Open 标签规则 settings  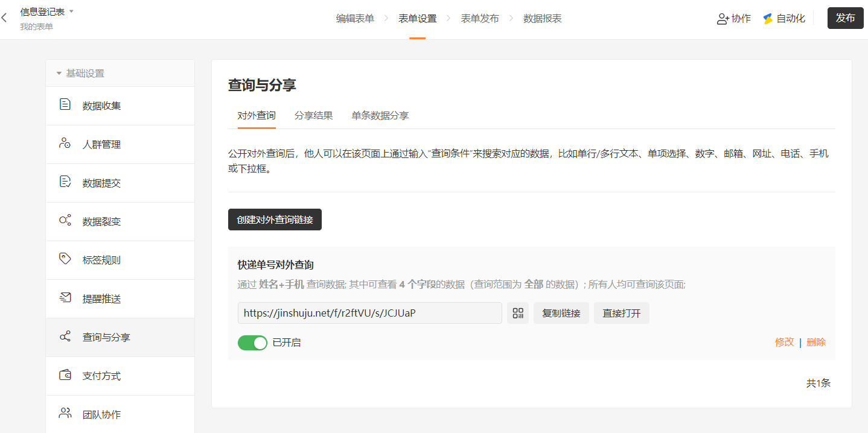click(x=120, y=261)
